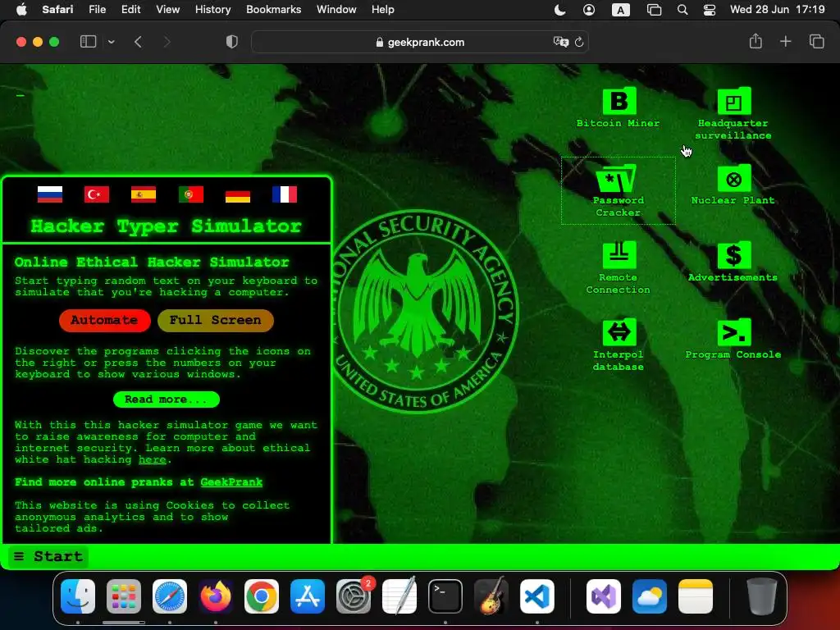Click the Read more... button
Screen dimensions: 840x630
click(x=166, y=399)
